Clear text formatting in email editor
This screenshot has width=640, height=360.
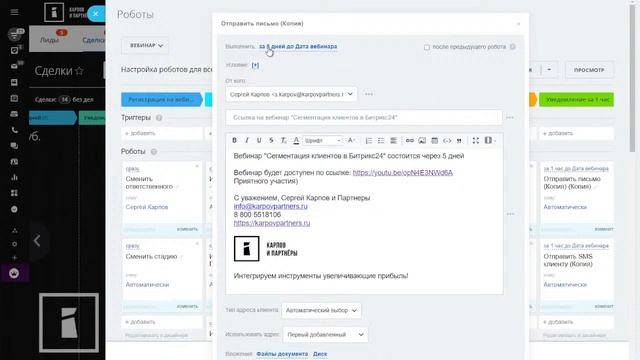(x=284, y=140)
